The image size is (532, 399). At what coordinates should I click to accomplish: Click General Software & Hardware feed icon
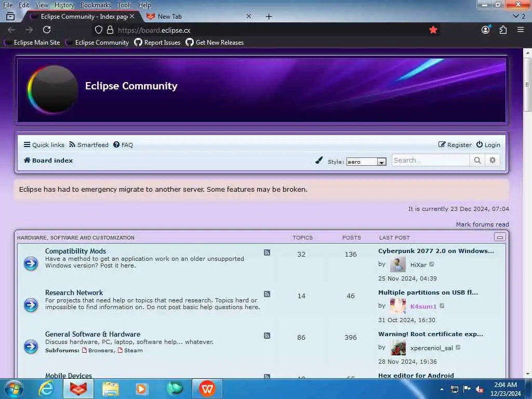[x=267, y=336]
